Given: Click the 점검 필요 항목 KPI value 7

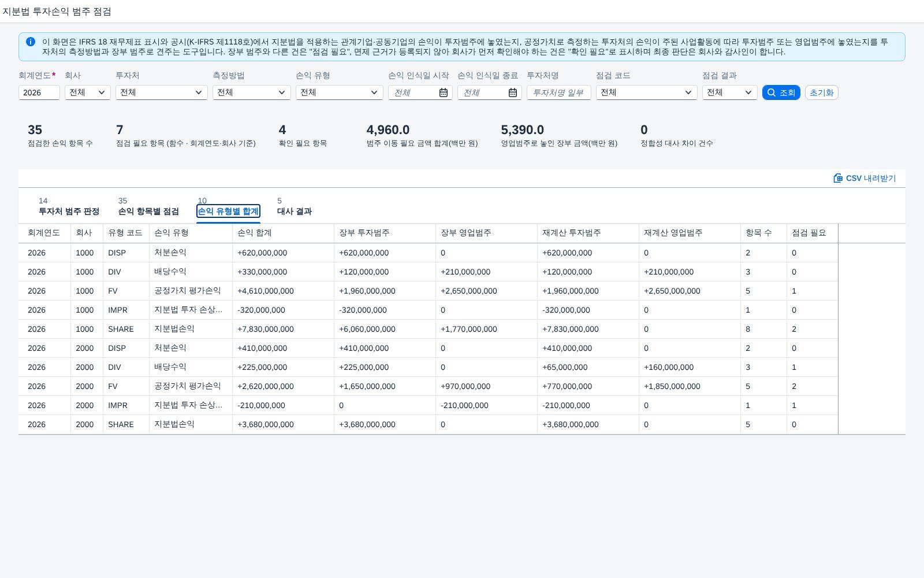Looking at the screenshot, I should [x=120, y=130].
